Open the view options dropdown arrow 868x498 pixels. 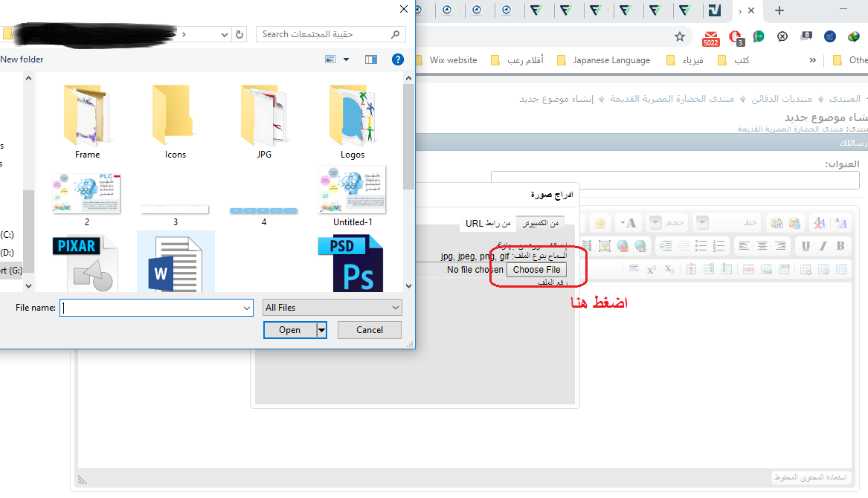[346, 59]
